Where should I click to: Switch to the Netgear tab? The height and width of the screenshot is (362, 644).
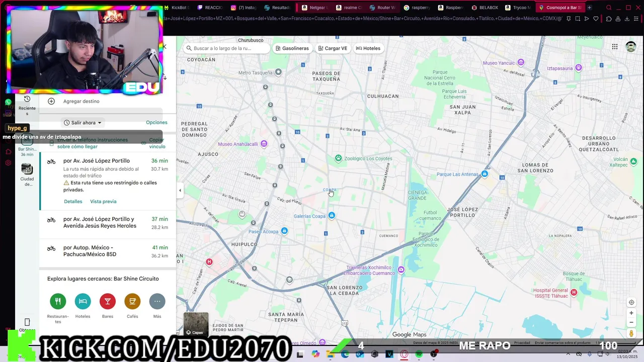point(314,8)
